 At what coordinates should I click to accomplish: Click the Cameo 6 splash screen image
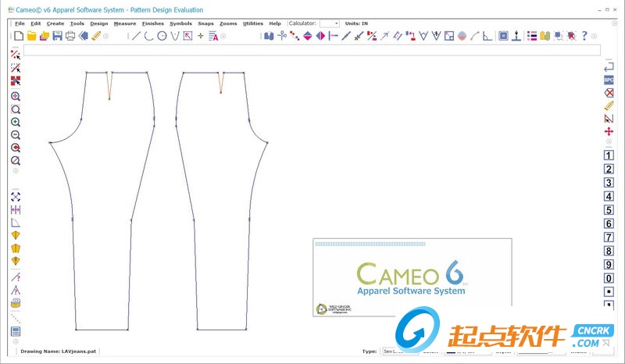412,277
